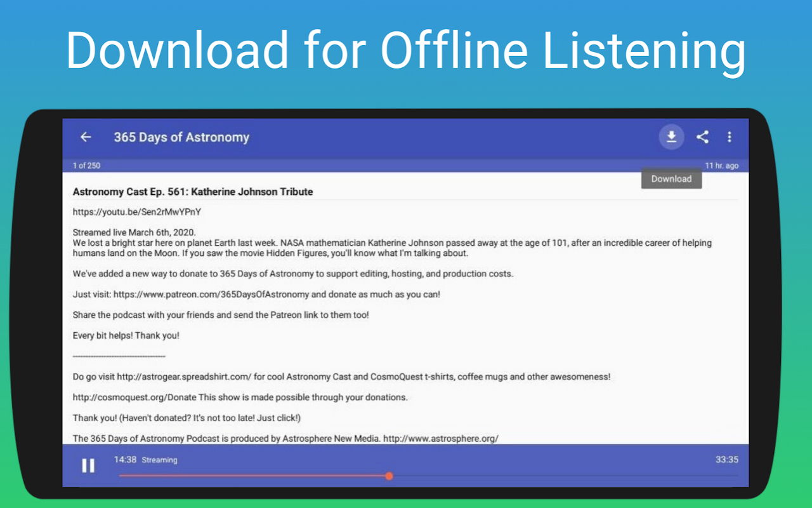812x508 pixels.
Task: Click the elapsed time 14:38
Action: [125, 460]
